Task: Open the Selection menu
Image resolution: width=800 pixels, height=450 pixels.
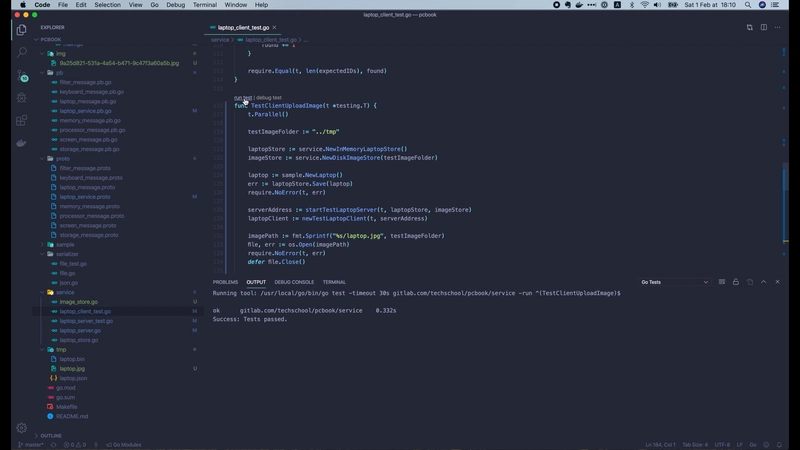Action: click(107, 5)
